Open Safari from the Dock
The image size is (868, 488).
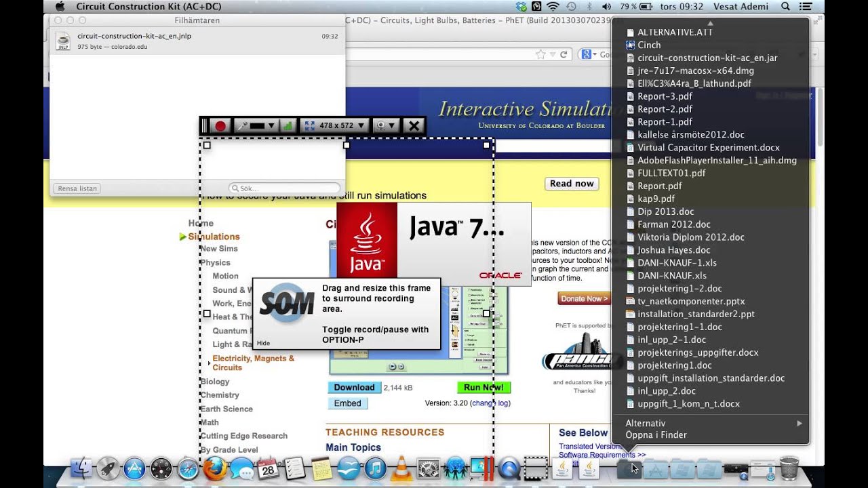(x=188, y=468)
